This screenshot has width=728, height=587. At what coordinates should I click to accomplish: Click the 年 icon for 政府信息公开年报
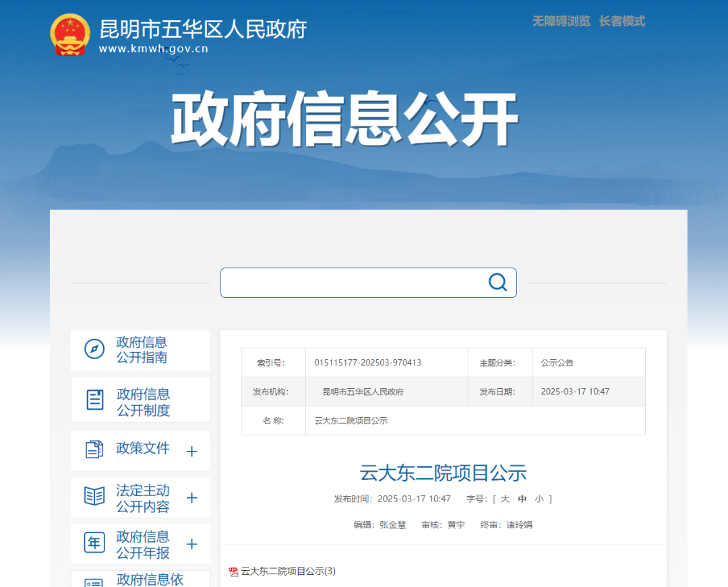94,543
